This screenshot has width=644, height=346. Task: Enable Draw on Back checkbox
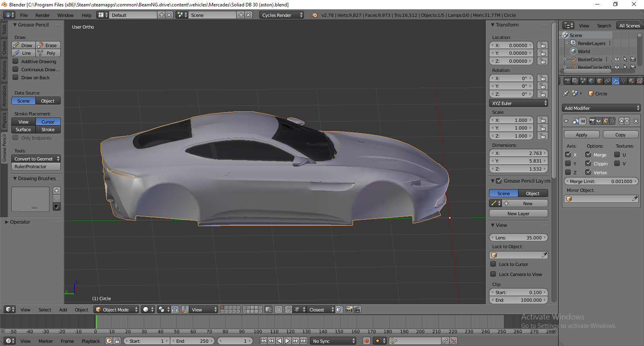pyautogui.click(x=15, y=78)
